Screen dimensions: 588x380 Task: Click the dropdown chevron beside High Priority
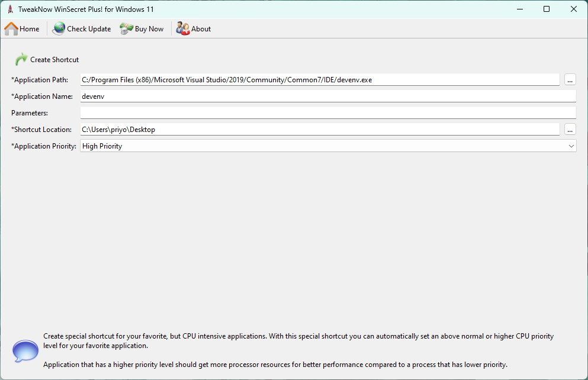coord(571,146)
